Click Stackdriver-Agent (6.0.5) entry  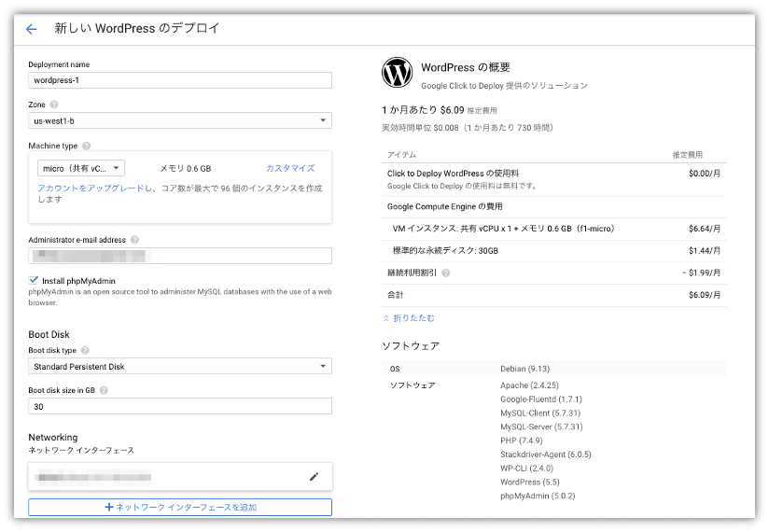[x=545, y=455]
